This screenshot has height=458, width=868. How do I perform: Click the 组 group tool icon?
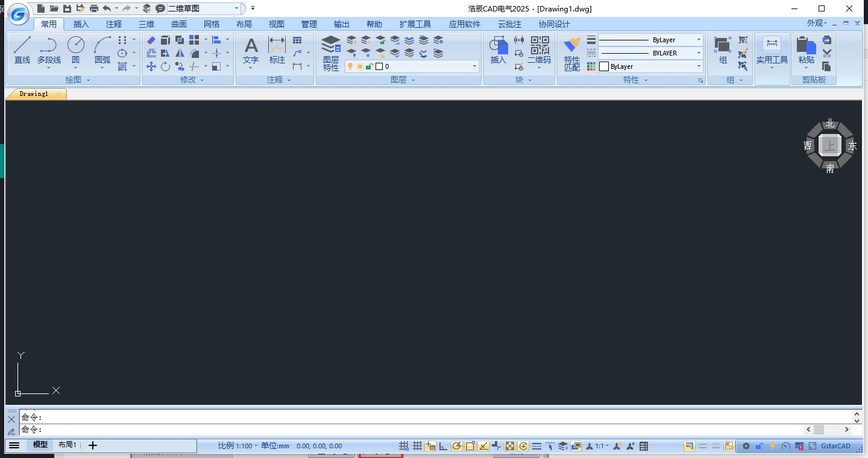pyautogui.click(x=723, y=50)
